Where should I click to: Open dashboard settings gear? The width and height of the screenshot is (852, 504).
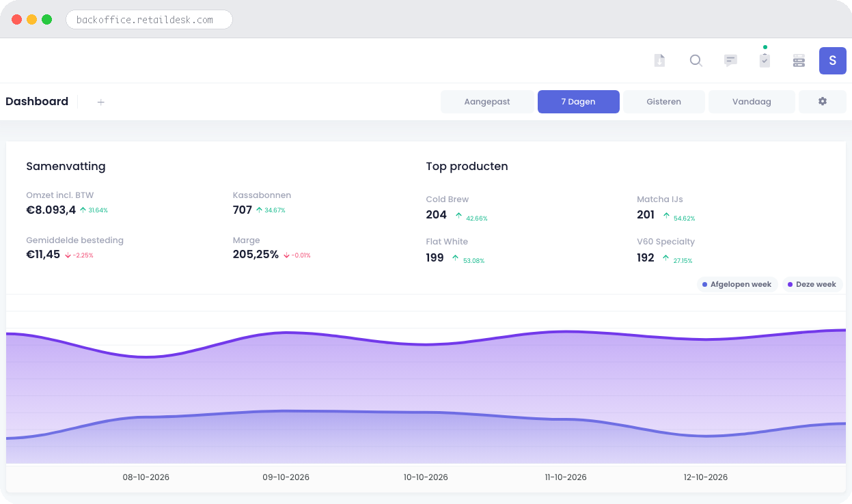823,102
